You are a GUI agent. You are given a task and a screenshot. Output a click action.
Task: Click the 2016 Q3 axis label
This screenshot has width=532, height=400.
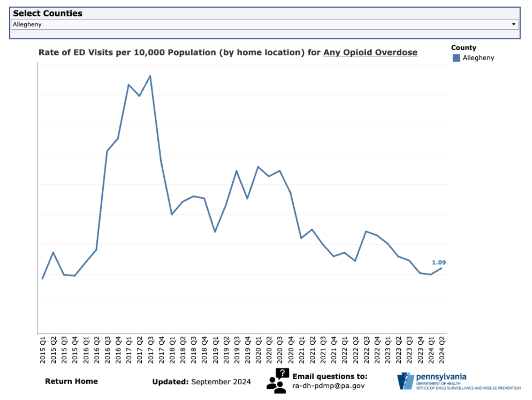pos(107,350)
